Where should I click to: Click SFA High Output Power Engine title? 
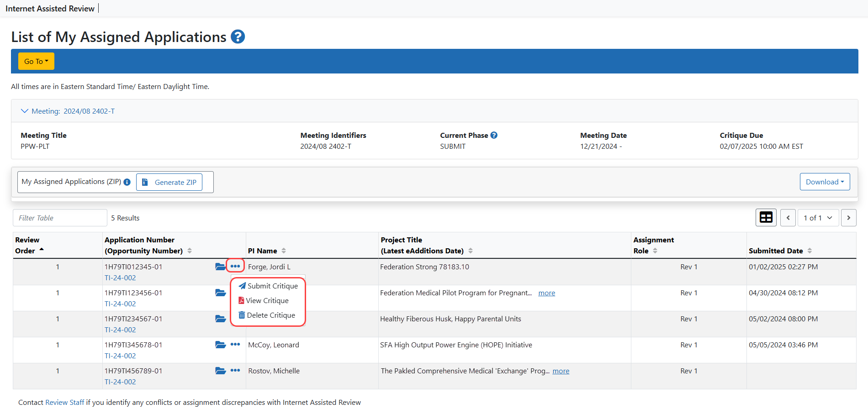pyautogui.click(x=456, y=345)
